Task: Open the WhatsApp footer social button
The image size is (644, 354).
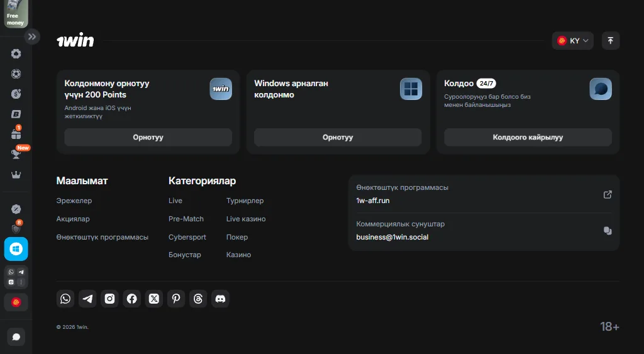Action: tap(65, 299)
